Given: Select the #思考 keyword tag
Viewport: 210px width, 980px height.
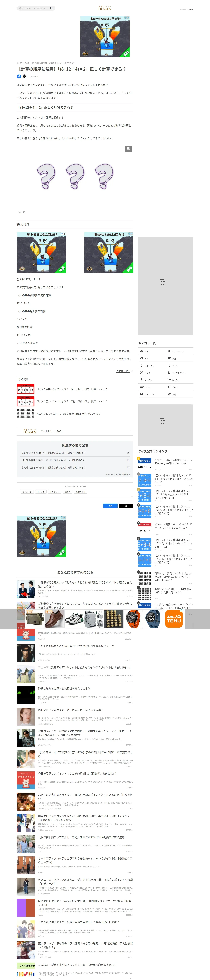Looking at the screenshot, I should 68,492.
